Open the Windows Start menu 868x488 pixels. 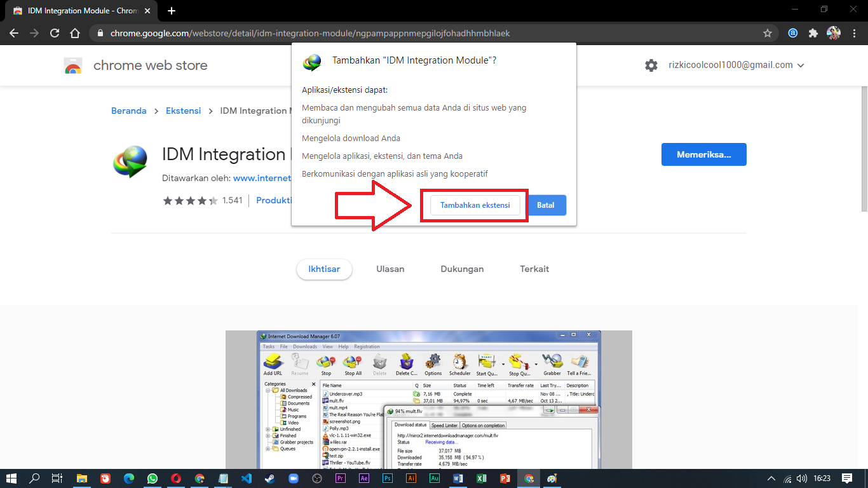point(11,478)
